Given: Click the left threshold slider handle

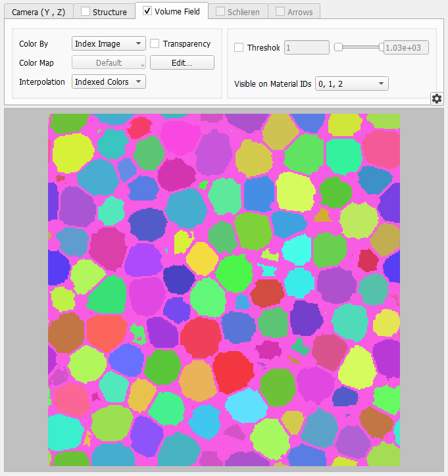Looking at the screenshot, I should [338, 47].
